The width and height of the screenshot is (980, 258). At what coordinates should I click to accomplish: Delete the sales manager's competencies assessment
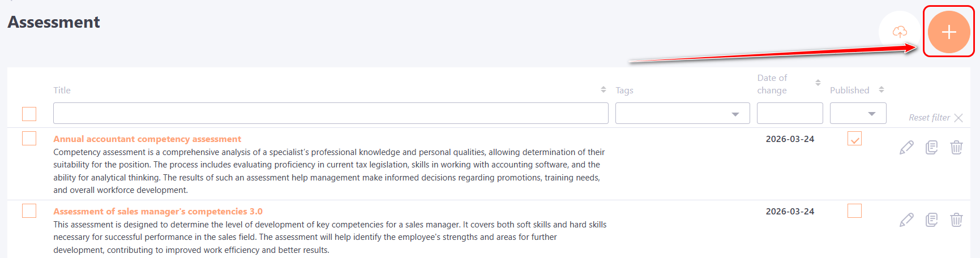[956, 220]
